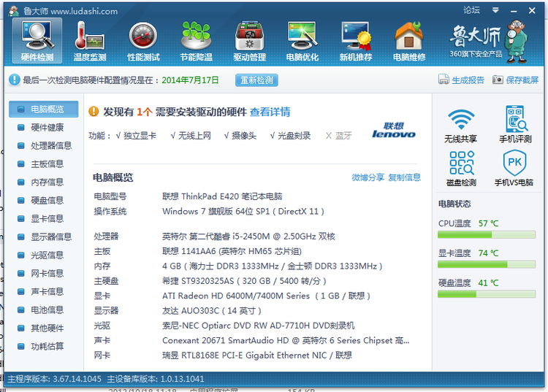Launch the 性能测试 performance test
The image size is (548, 392).
point(143,40)
